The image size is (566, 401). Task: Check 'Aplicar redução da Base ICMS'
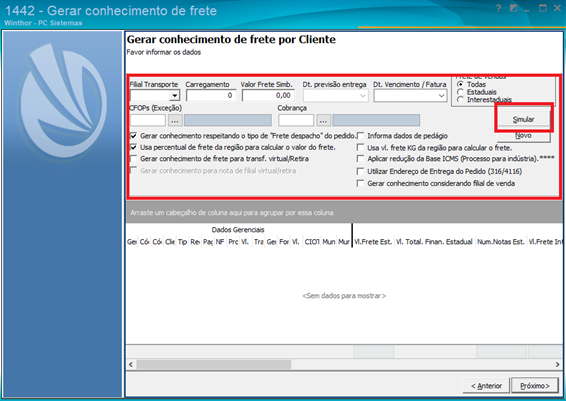point(360,159)
